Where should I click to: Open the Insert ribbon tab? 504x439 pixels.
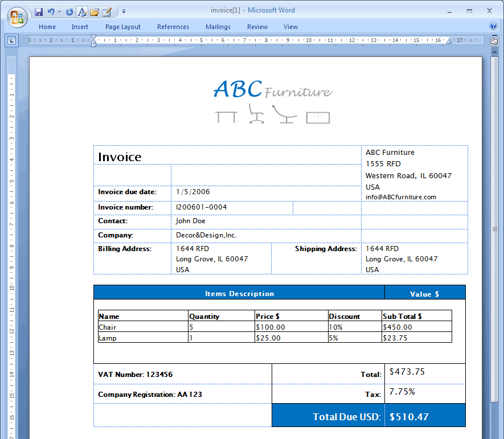pyautogui.click(x=80, y=27)
